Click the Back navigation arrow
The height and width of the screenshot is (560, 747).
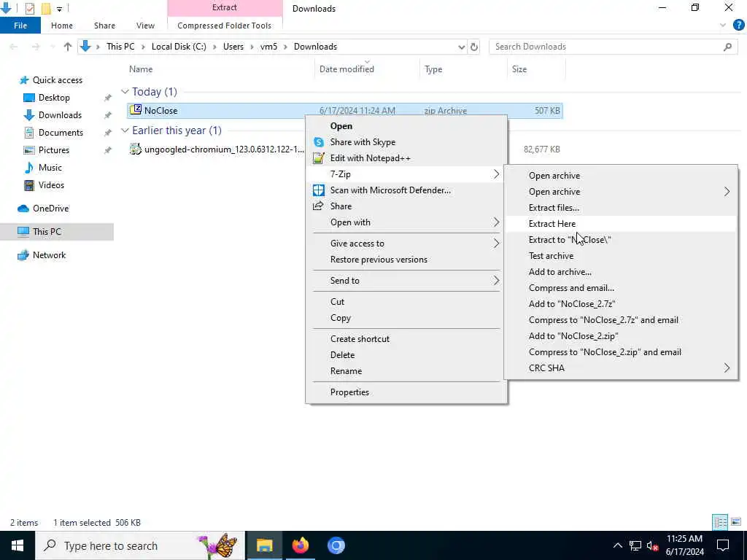[x=14, y=47]
